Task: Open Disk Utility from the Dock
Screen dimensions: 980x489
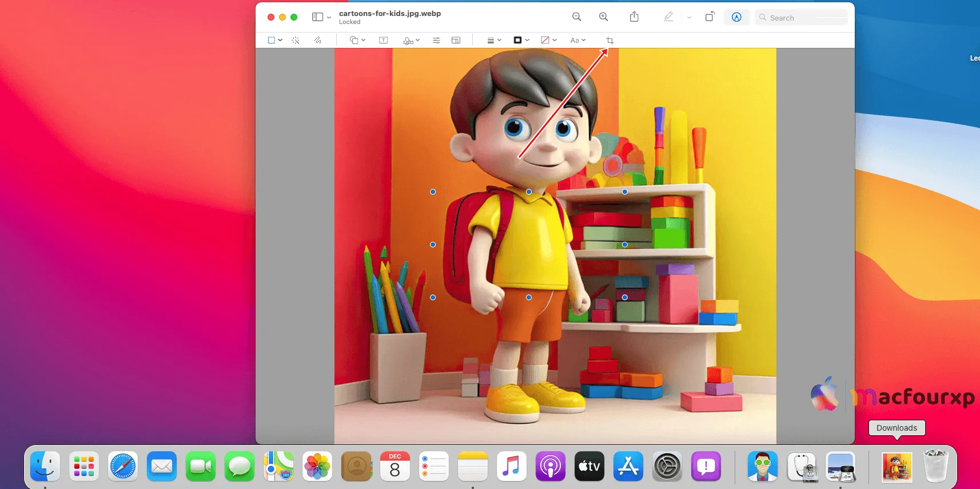Action: point(802,466)
